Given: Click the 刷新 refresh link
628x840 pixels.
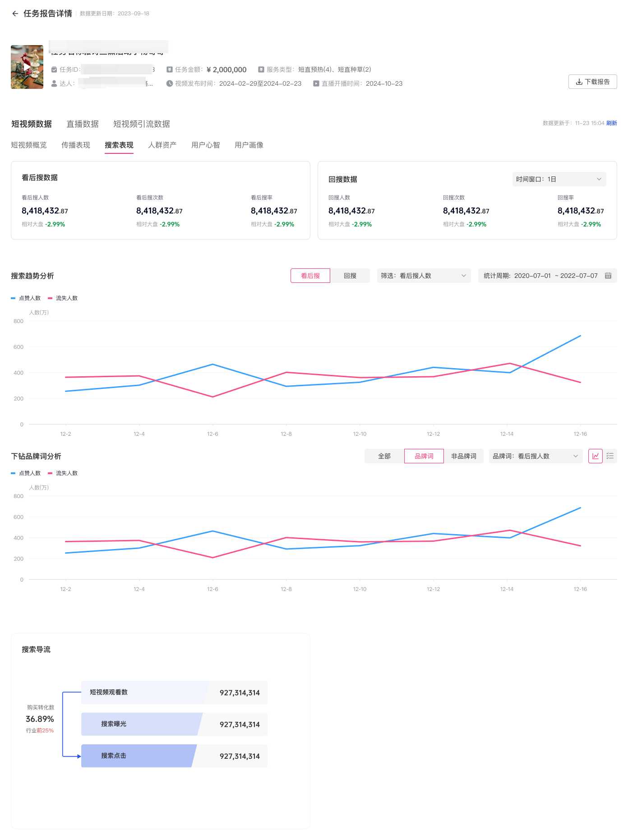Looking at the screenshot, I should pos(611,123).
